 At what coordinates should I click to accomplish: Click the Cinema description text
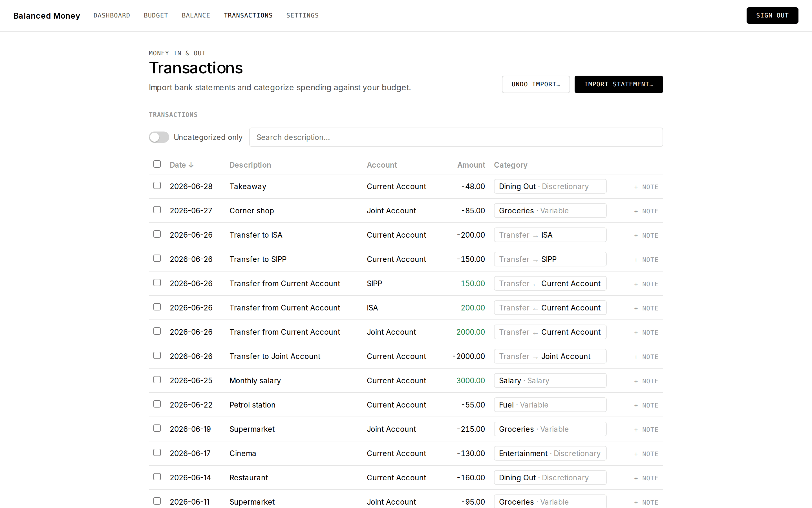pos(242,453)
